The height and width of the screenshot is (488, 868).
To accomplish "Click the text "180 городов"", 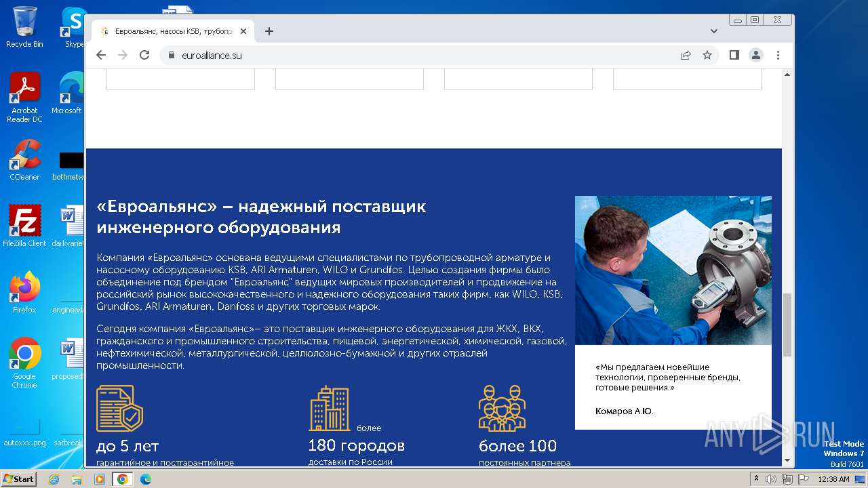I will [x=357, y=446].
